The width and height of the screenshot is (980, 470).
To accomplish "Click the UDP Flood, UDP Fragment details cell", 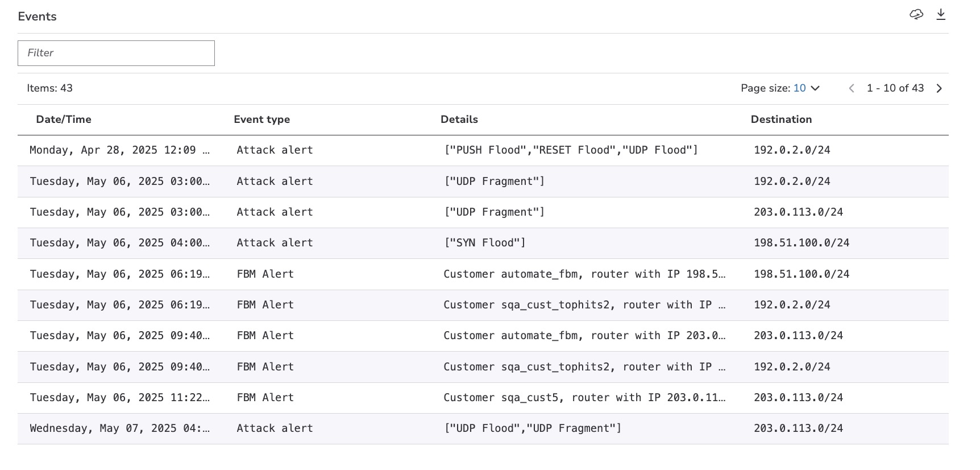I will tap(532, 428).
